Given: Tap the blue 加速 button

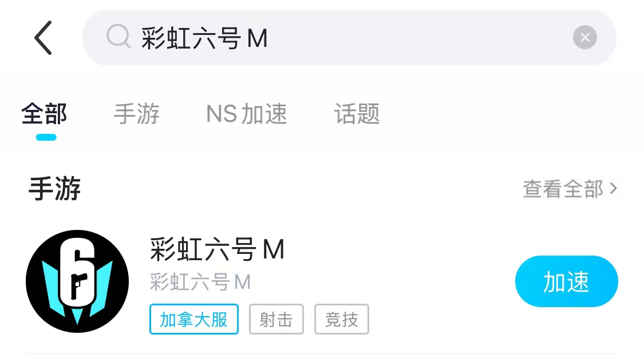Looking at the screenshot, I should point(566,281).
